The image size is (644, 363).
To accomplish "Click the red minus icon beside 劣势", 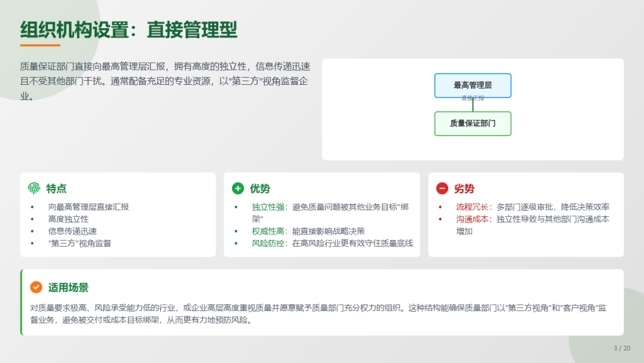I will tap(442, 189).
